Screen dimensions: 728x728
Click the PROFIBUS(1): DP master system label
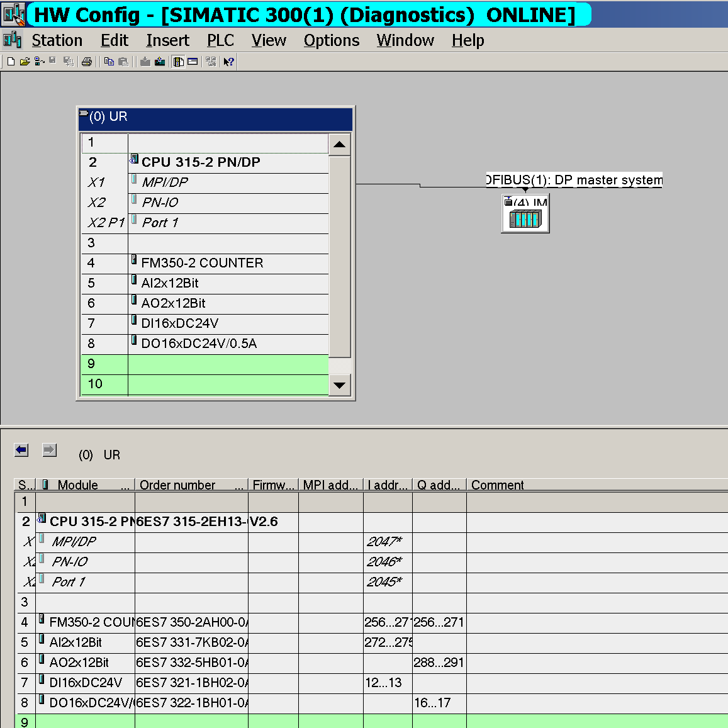[574, 180]
